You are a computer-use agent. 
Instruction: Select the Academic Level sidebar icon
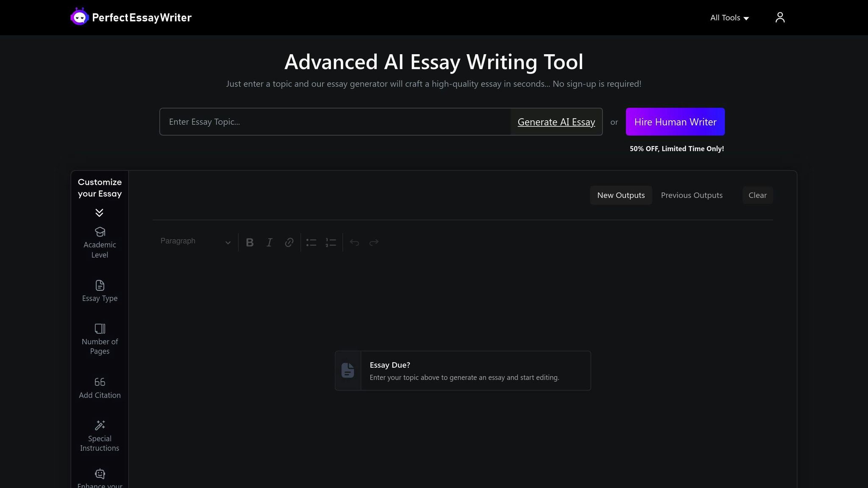point(100,232)
